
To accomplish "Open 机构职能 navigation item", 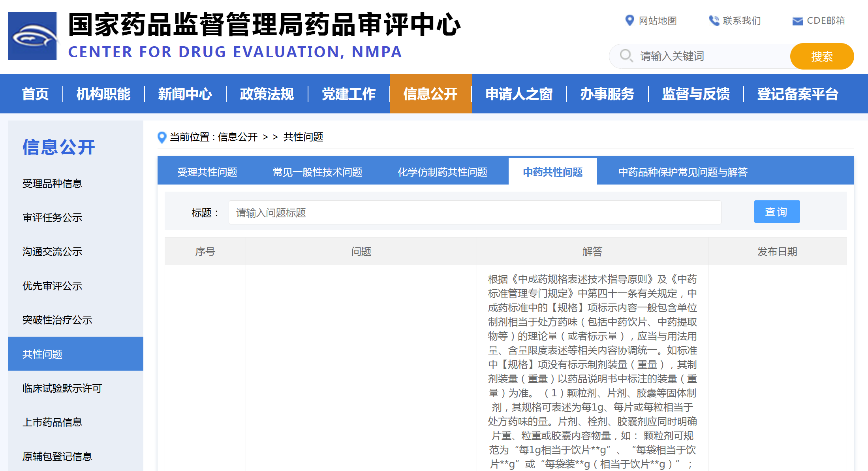I will point(103,94).
